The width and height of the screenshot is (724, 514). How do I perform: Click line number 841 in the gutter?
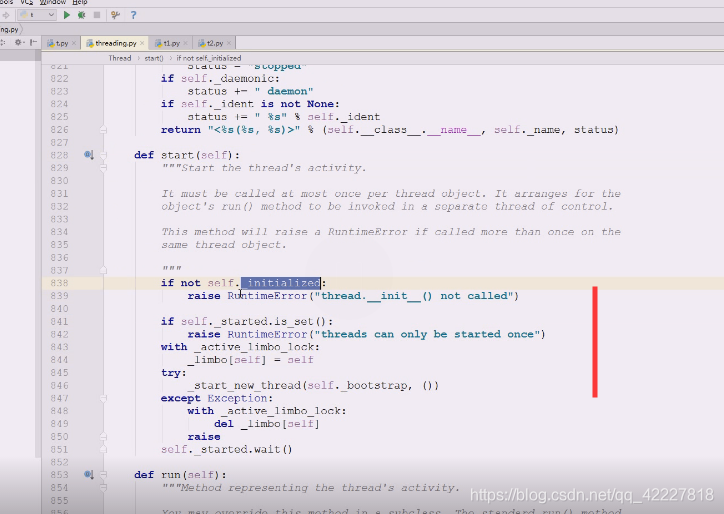[59, 321]
